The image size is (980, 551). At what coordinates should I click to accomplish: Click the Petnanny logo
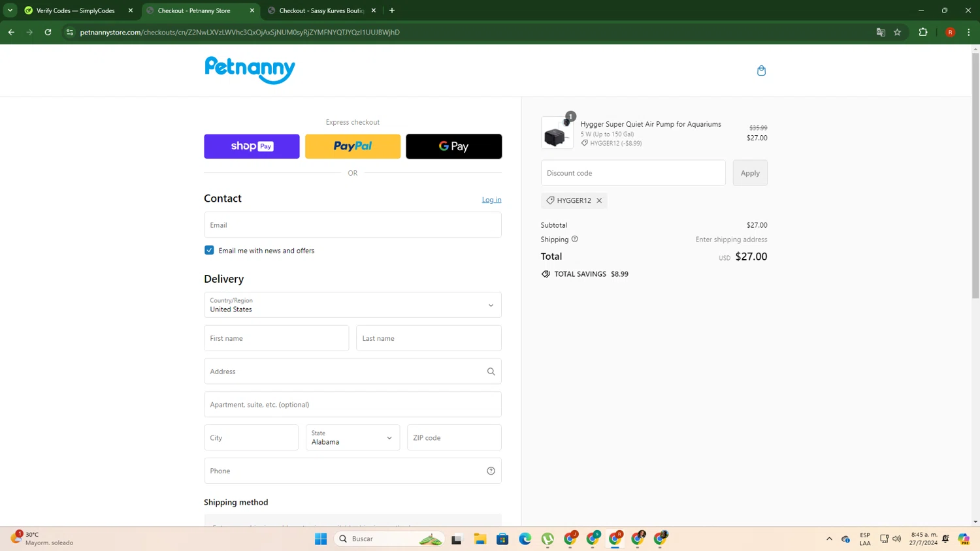[250, 70]
